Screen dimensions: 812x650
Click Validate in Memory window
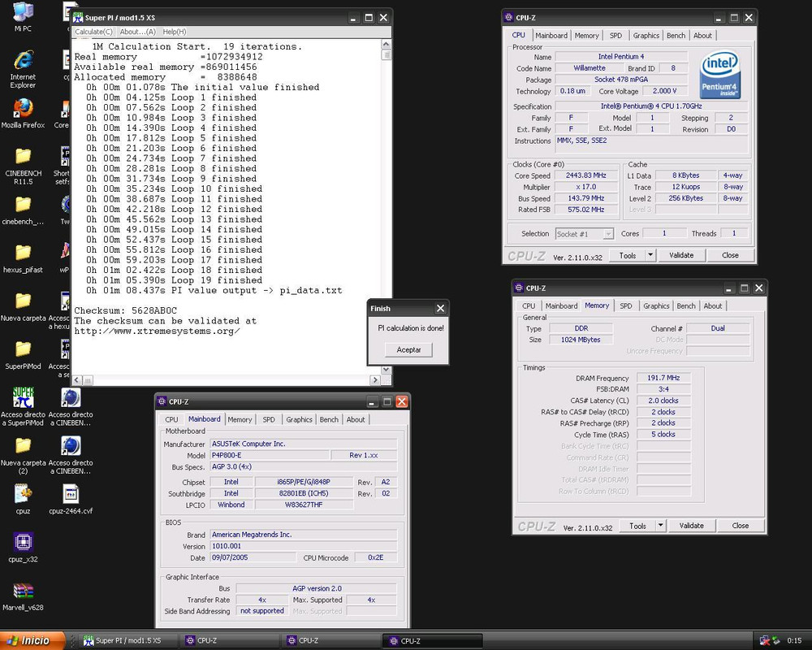[x=691, y=526]
